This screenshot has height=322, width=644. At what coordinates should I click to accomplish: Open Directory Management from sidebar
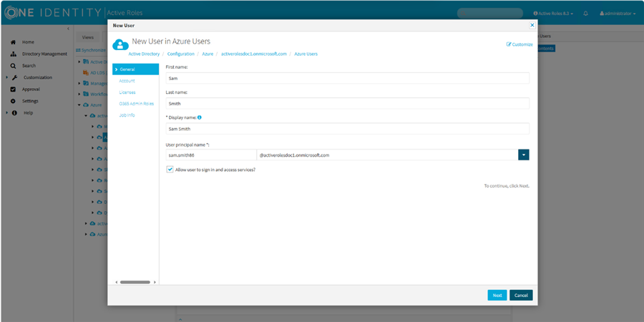click(x=44, y=54)
